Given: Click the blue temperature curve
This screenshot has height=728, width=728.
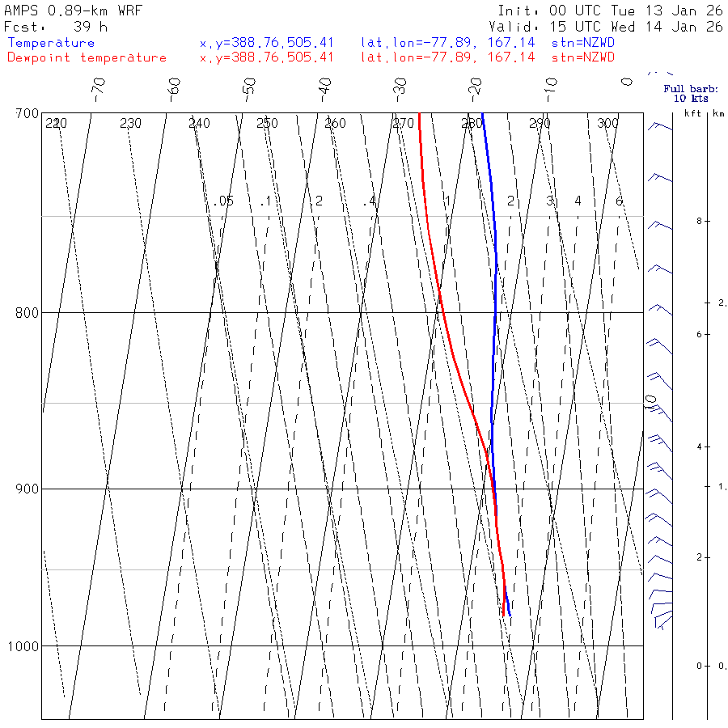Looking at the screenshot, I should [495, 297].
